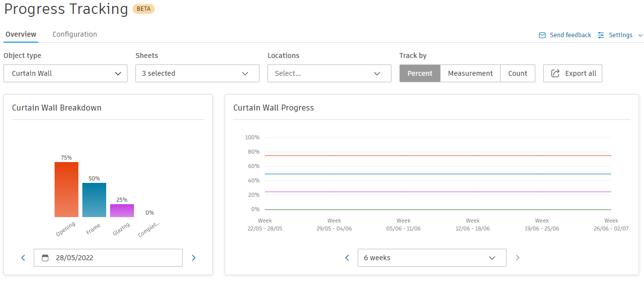
Task: Click the Send feedback envelope icon
Action: [x=542, y=35]
